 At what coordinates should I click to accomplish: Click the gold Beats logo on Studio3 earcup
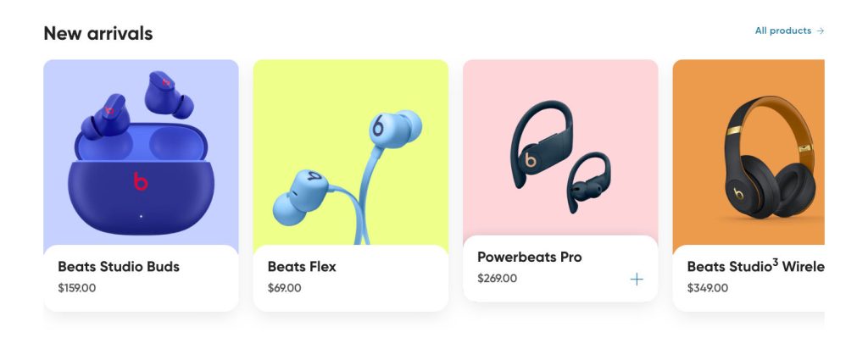(x=738, y=194)
